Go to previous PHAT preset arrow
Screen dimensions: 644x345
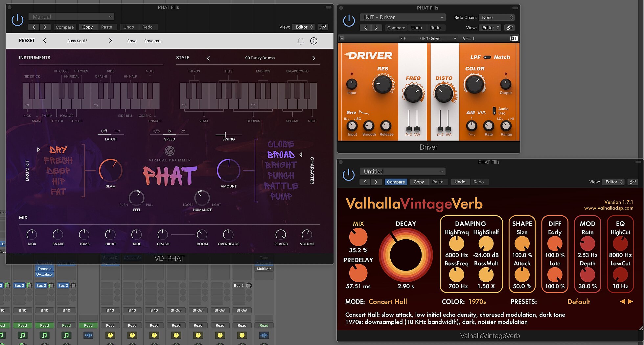(x=45, y=41)
